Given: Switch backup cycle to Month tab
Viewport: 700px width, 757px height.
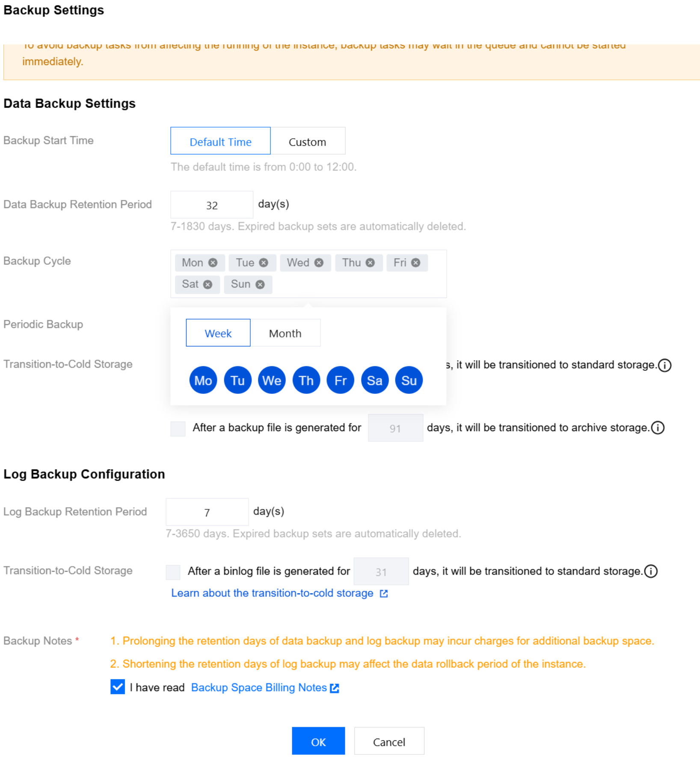Looking at the screenshot, I should [x=285, y=333].
